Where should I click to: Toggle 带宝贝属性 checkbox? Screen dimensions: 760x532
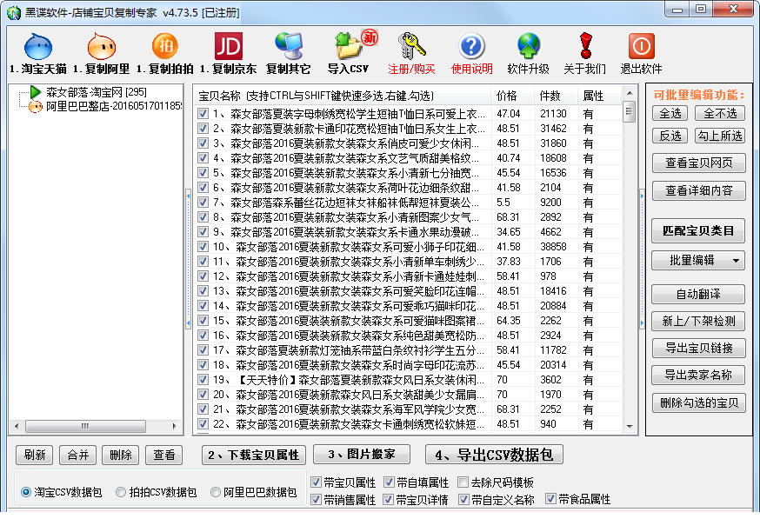click(x=316, y=482)
